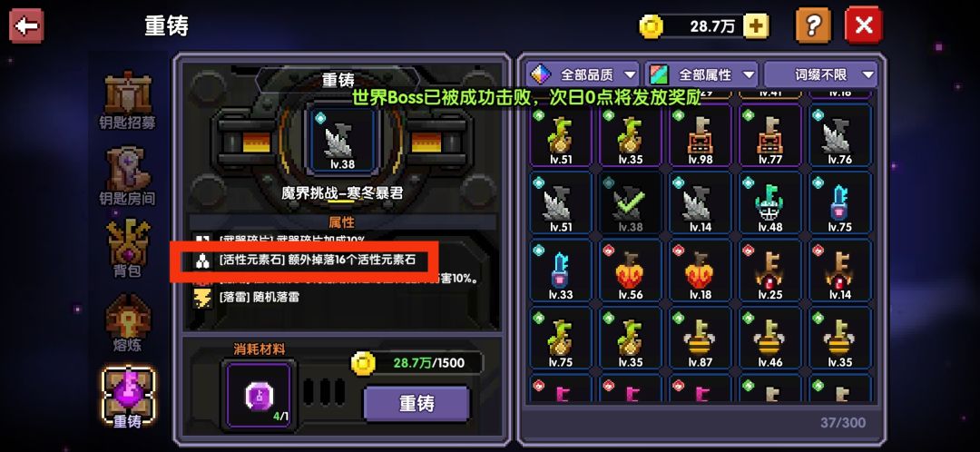This screenshot has height=452, width=980.
Task: Expand the 词缀不限 affix dropdown
Action: click(x=820, y=75)
